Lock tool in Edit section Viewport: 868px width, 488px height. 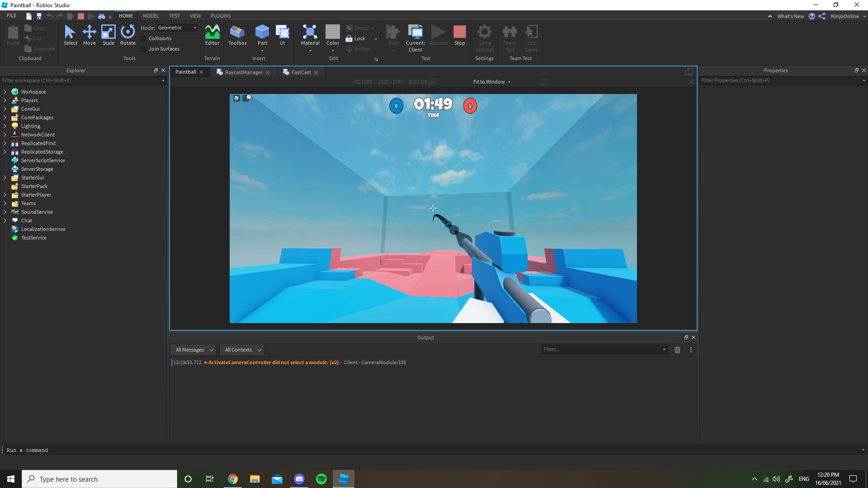point(355,38)
